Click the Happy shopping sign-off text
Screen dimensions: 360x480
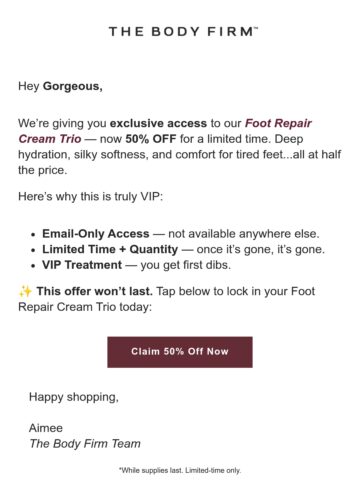(74, 397)
